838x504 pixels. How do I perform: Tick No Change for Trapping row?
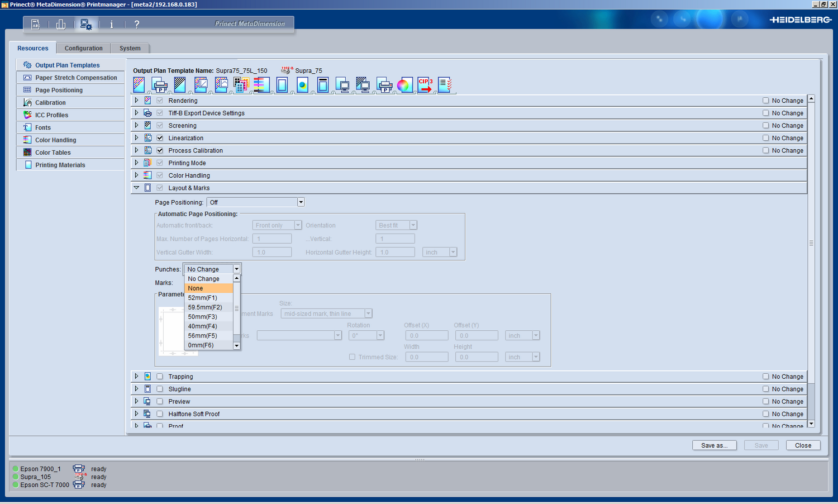tap(766, 377)
